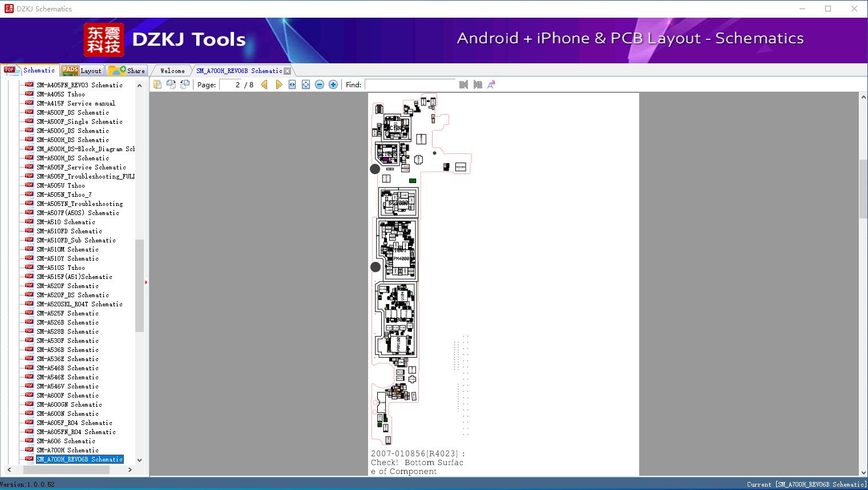Click the fit width icon
This screenshot has height=490, width=868.
pyautogui.click(x=292, y=84)
